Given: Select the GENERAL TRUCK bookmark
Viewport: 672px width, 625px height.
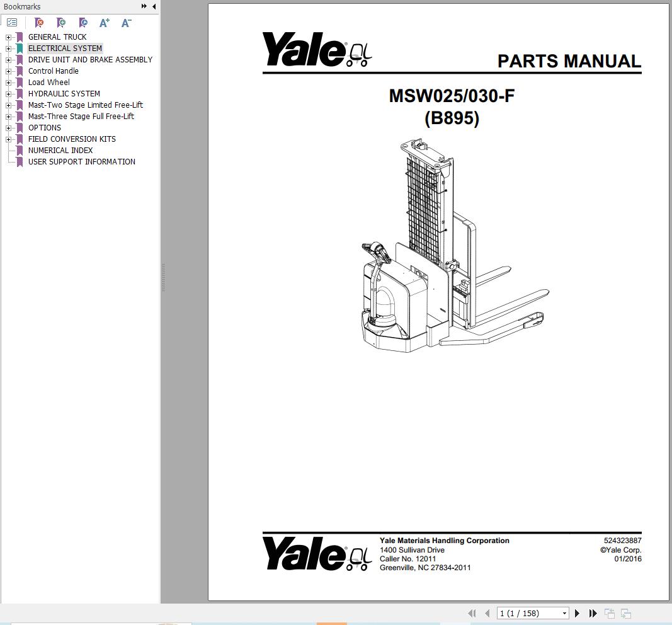Looking at the screenshot, I should [x=57, y=37].
